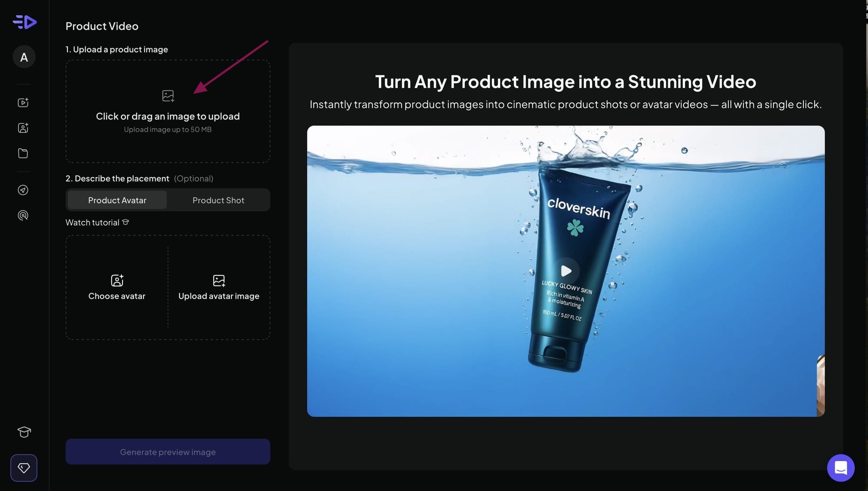The height and width of the screenshot is (491, 868).
Task: Open the create video sidebar icon
Action: click(23, 102)
